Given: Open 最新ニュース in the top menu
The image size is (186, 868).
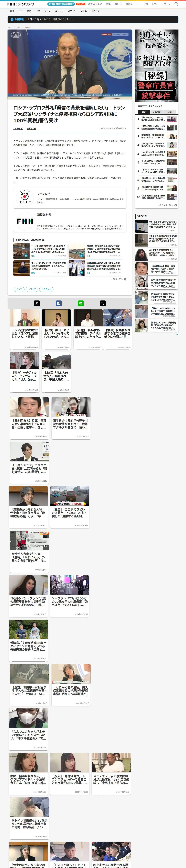Looking at the screenshot, I should click(132, 4).
